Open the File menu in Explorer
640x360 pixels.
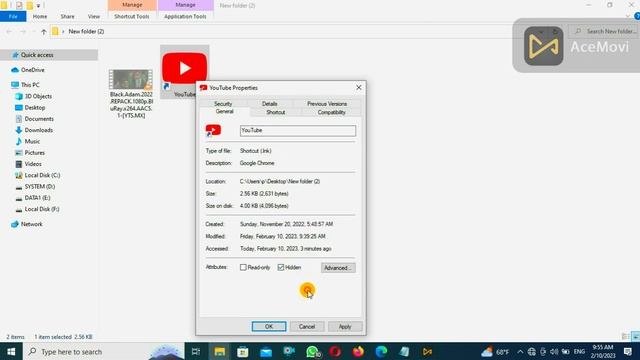tap(13, 16)
